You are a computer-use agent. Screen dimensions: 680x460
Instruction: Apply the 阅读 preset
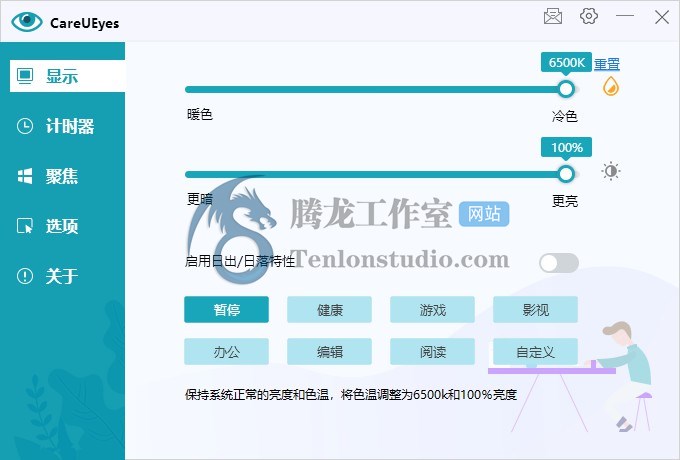[432, 352]
